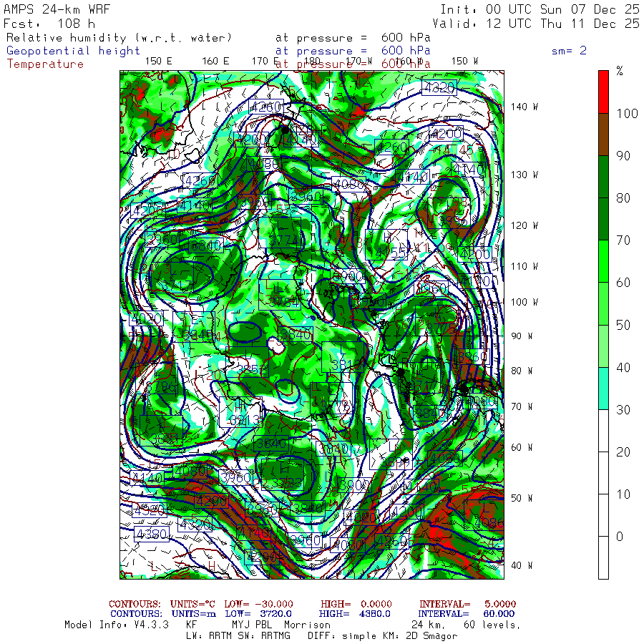The image size is (644, 644).
Task: Click the percent unit symbol above colorbar
Action: click(x=620, y=71)
